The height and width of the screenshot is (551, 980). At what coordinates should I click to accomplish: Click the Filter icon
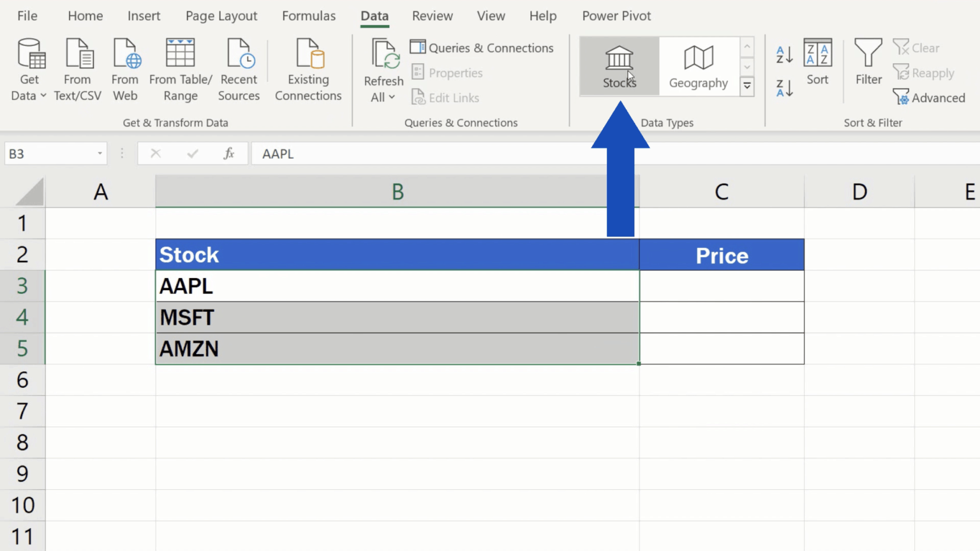pyautogui.click(x=868, y=61)
